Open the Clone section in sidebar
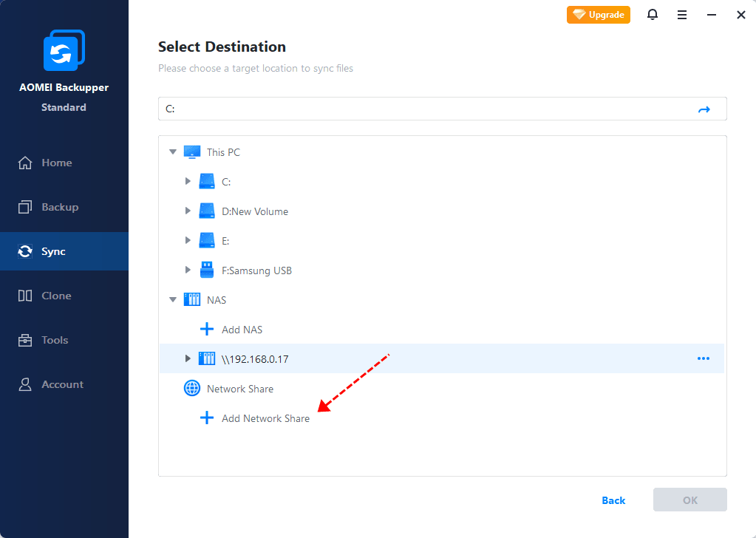756x538 pixels. pyautogui.click(x=56, y=296)
